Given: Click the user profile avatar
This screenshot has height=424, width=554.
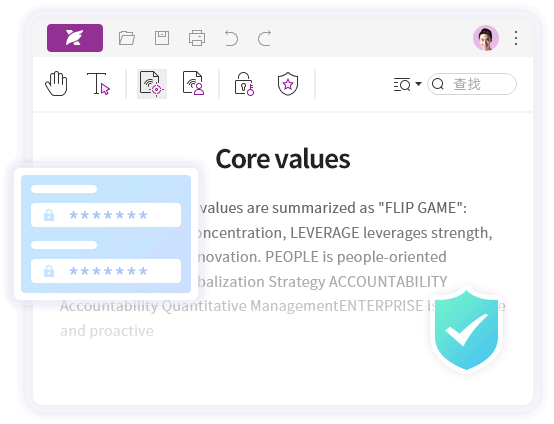Looking at the screenshot, I should pyautogui.click(x=486, y=38).
